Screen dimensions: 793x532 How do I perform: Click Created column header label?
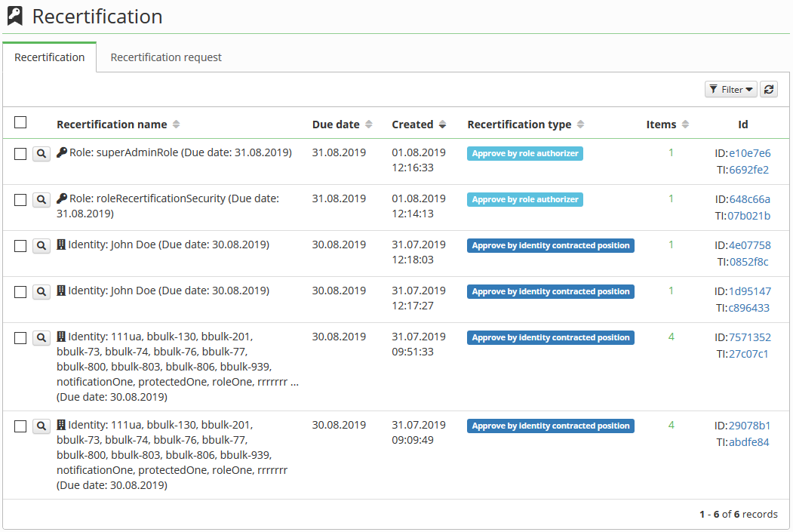pyautogui.click(x=413, y=125)
